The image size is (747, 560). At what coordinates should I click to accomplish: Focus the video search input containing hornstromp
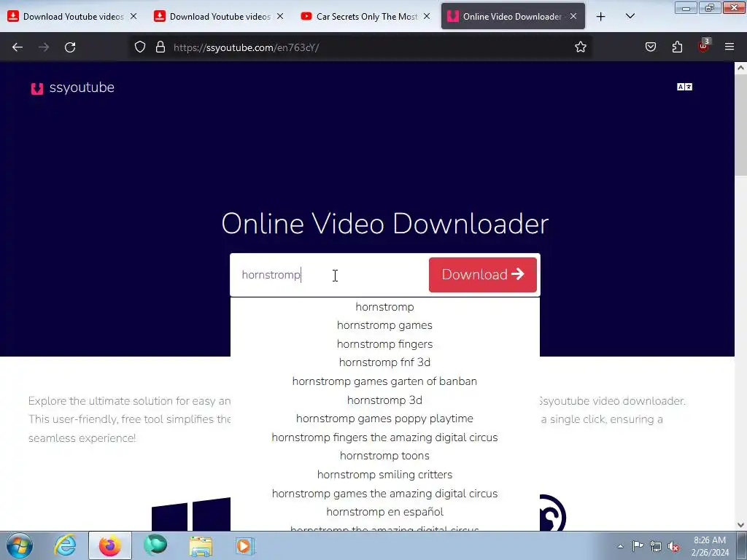pyautogui.click(x=330, y=275)
